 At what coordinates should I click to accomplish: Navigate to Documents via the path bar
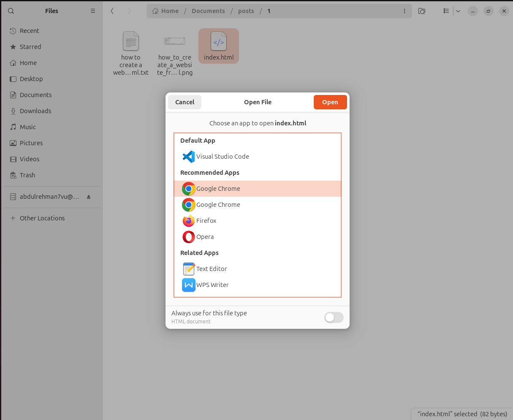click(208, 11)
